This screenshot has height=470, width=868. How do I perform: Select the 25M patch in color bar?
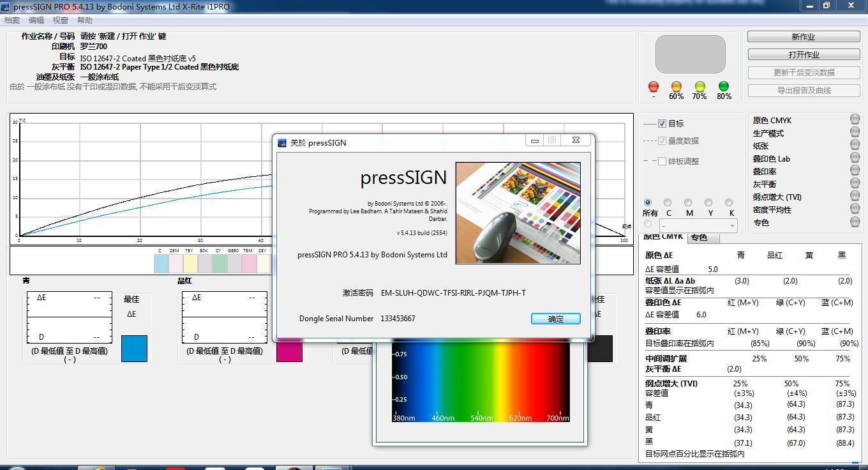pos(176,263)
